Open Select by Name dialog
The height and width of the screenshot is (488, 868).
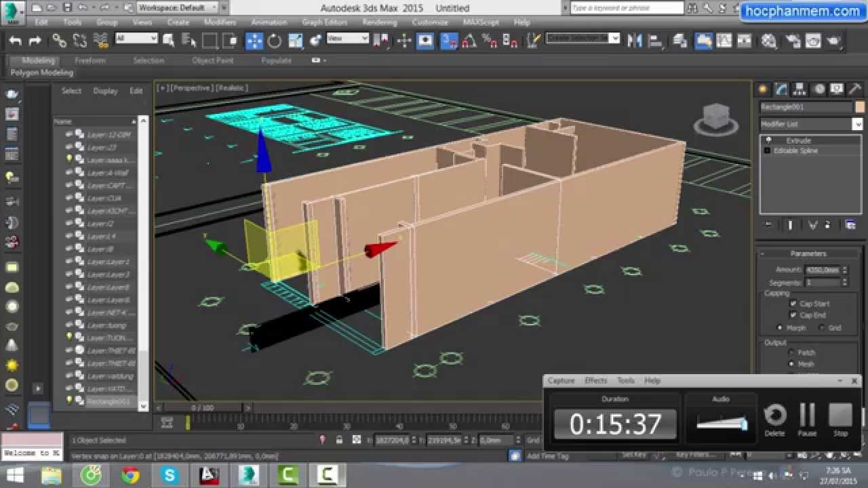tap(188, 41)
